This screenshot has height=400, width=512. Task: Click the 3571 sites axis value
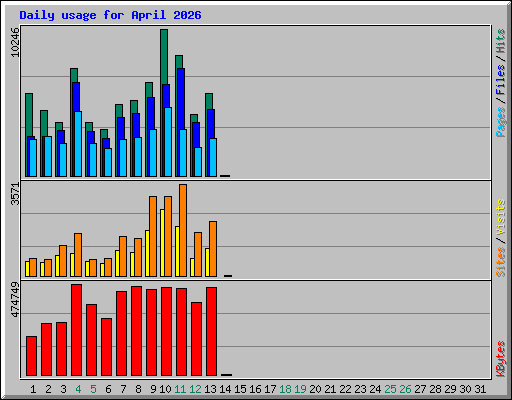15,194
